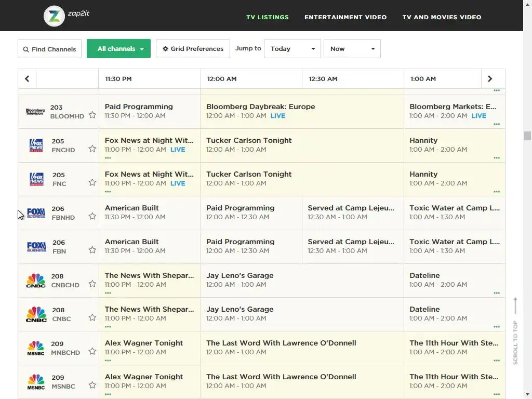The width and height of the screenshot is (532, 399).
Task: Click the Bloomberg Television channel logo
Action: [35, 112]
